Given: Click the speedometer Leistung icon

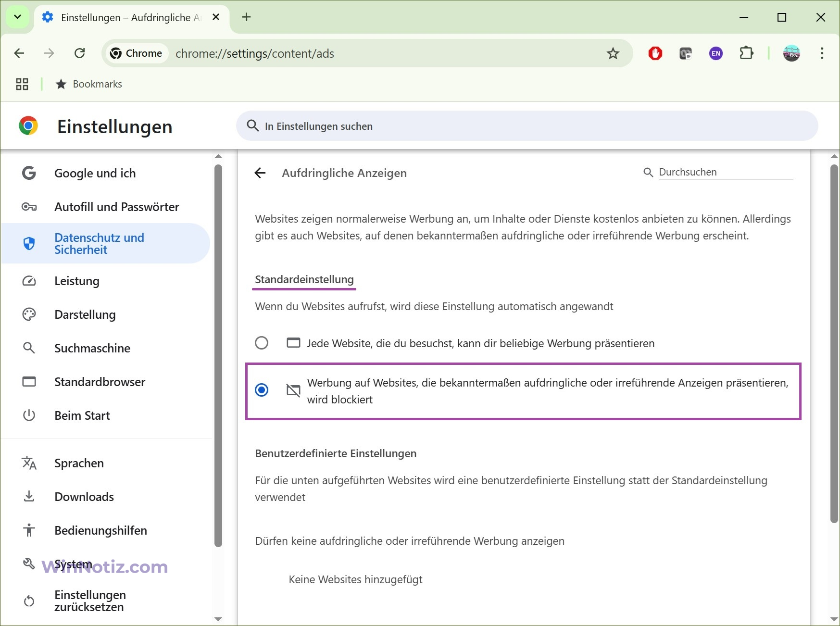Looking at the screenshot, I should point(29,281).
